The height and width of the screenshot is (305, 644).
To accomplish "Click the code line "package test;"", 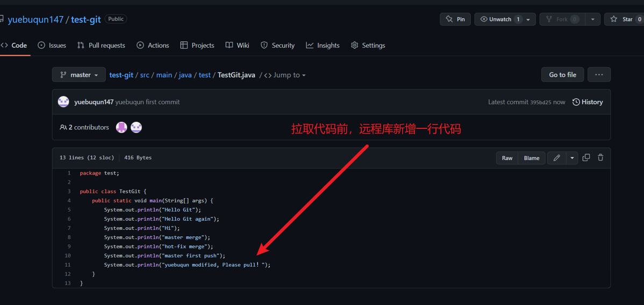I will pos(99,173).
